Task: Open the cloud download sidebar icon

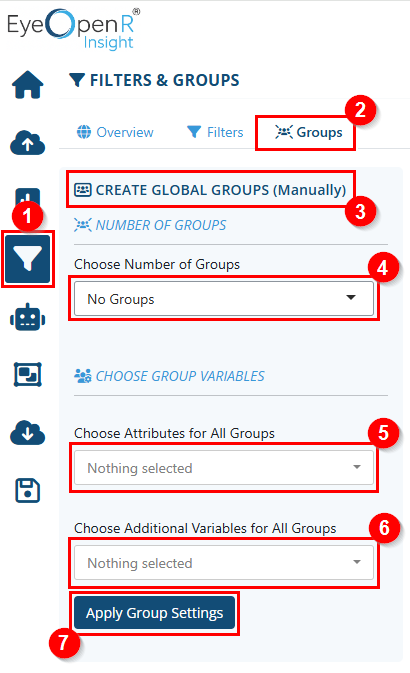Action: 27,433
